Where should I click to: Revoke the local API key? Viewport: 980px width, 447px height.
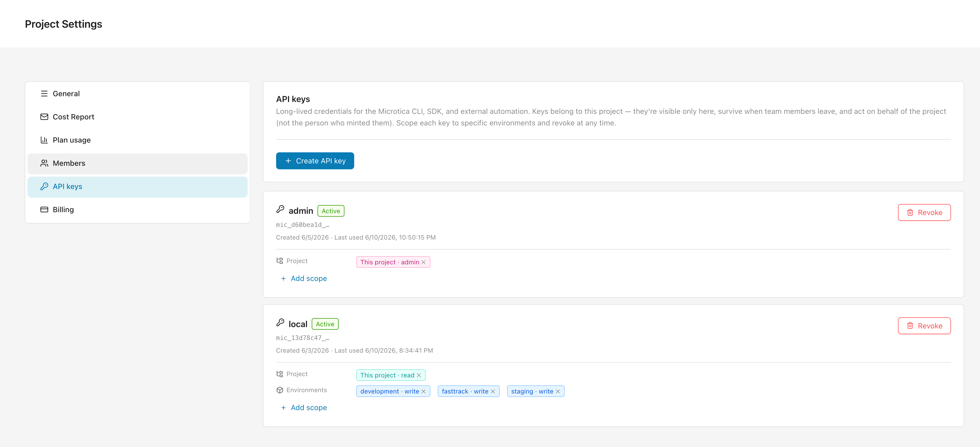tap(924, 326)
